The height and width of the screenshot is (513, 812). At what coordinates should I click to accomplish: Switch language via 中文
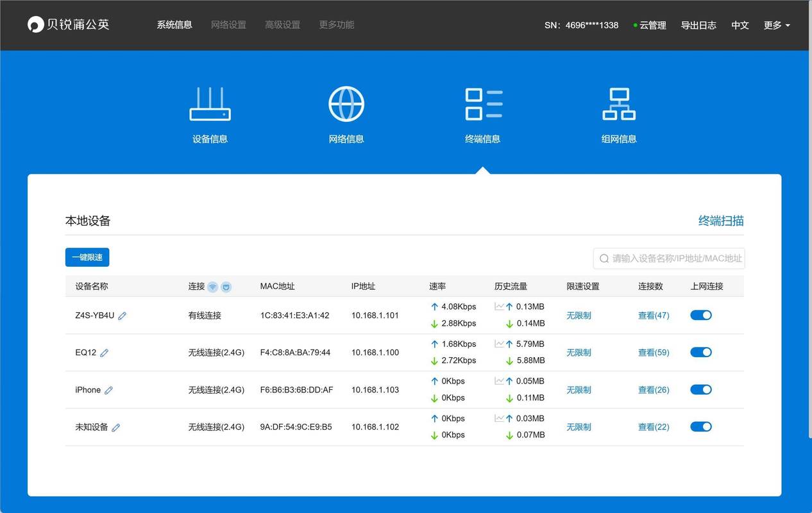pos(740,25)
